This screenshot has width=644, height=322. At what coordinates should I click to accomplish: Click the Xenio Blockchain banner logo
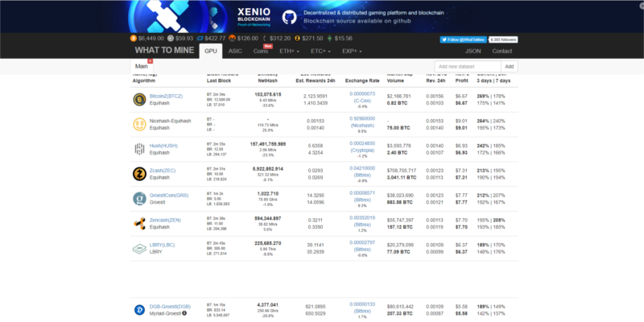click(x=254, y=16)
